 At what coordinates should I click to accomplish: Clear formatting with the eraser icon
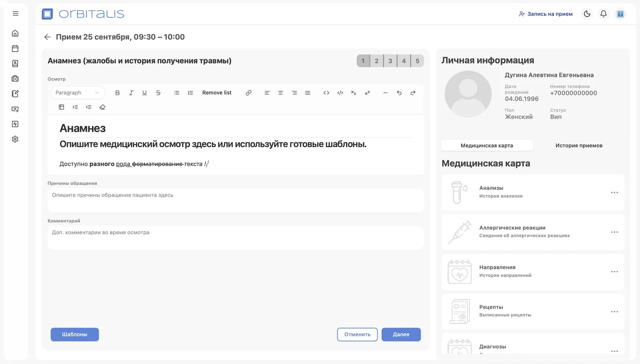[x=102, y=107]
